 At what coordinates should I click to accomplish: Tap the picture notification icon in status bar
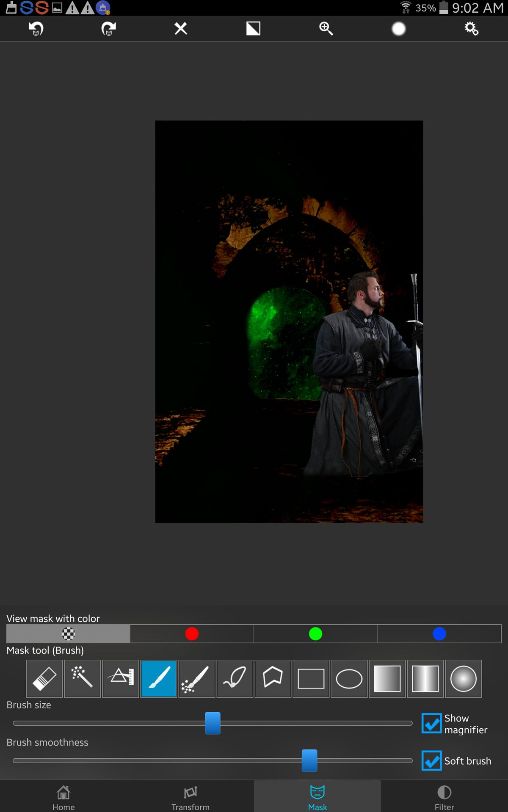(57, 8)
